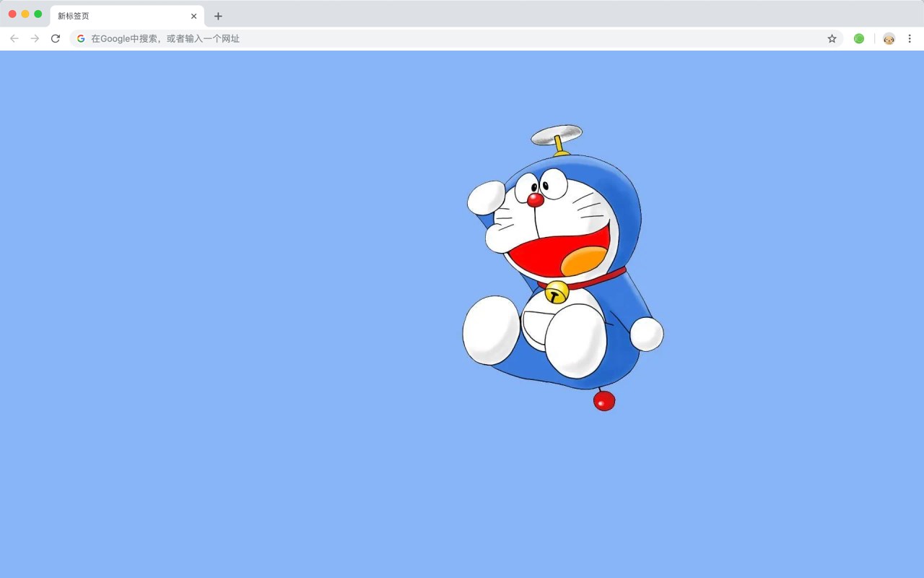Go forward to the next page
The image size is (924, 578).
(x=35, y=38)
